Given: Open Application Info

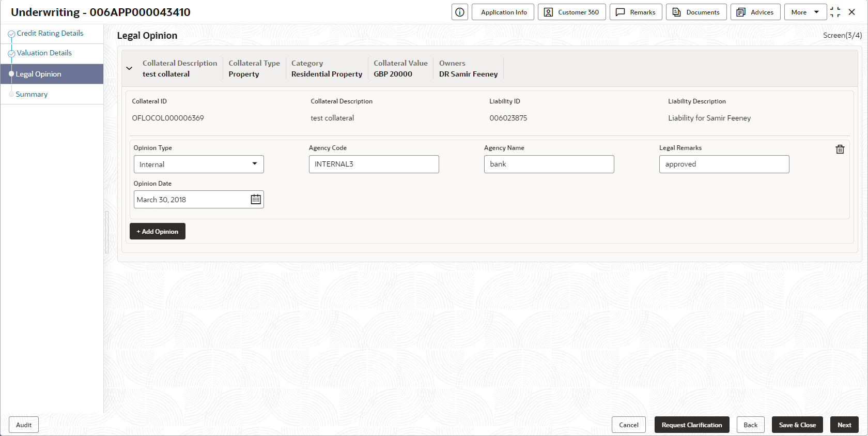Looking at the screenshot, I should pos(503,12).
